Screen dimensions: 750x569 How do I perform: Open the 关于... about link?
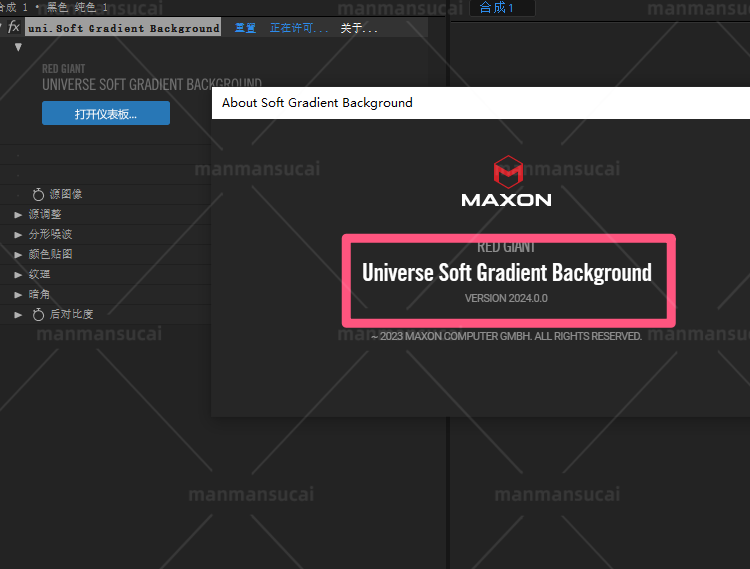coord(359,28)
